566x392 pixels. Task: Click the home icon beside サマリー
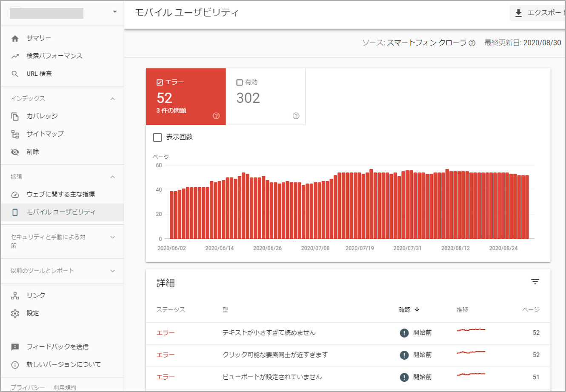point(15,38)
